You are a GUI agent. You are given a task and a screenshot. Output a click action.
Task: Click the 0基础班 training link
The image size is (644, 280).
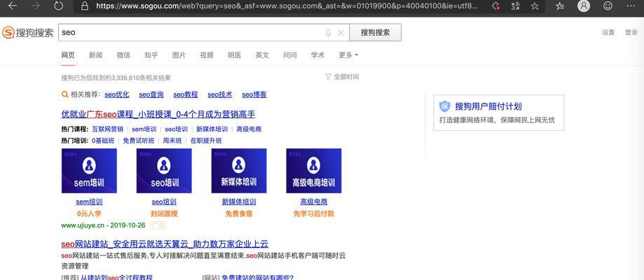pyautogui.click(x=103, y=141)
